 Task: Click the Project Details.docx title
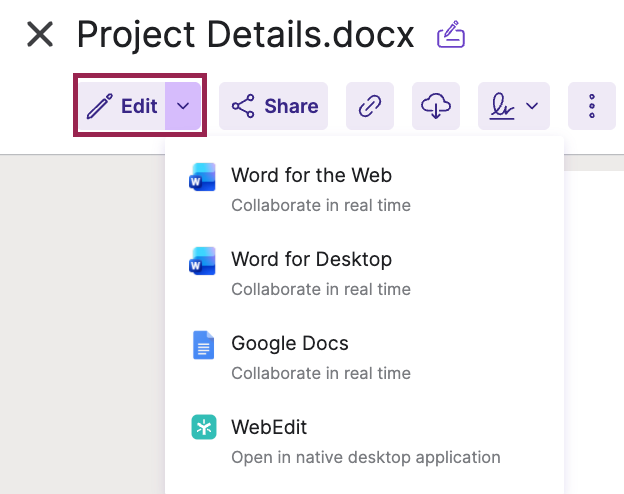tap(246, 35)
